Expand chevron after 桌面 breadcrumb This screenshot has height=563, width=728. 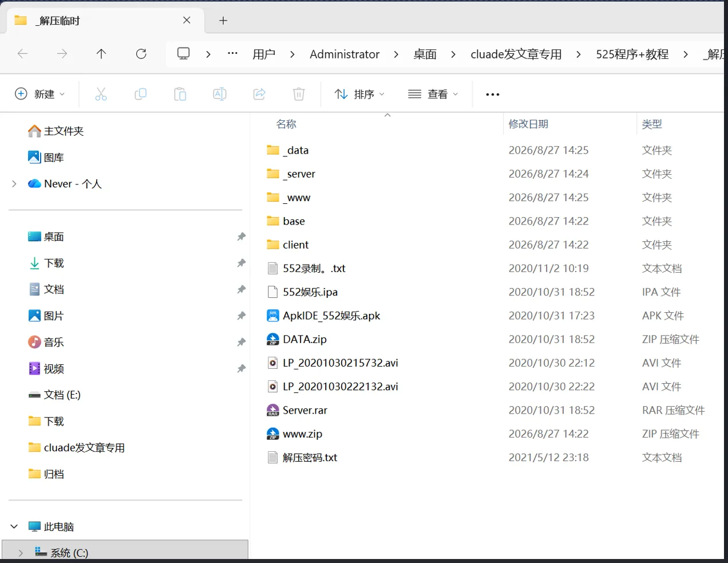click(x=453, y=54)
